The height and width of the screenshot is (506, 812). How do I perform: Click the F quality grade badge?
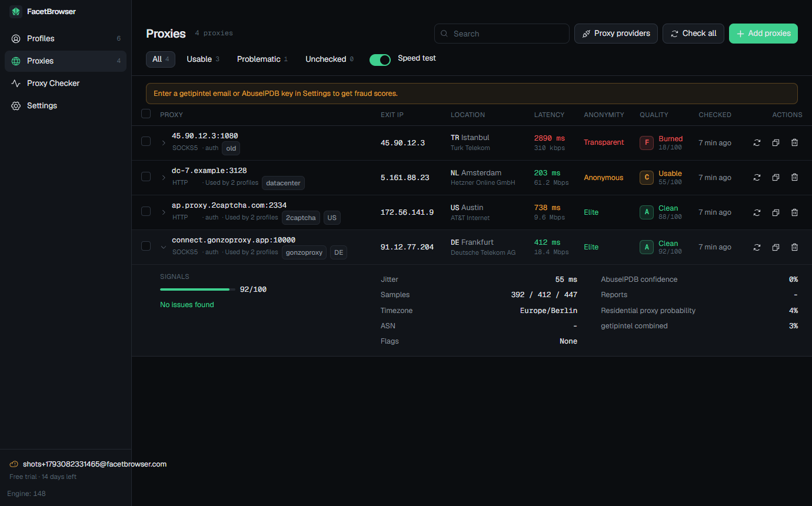pyautogui.click(x=647, y=143)
